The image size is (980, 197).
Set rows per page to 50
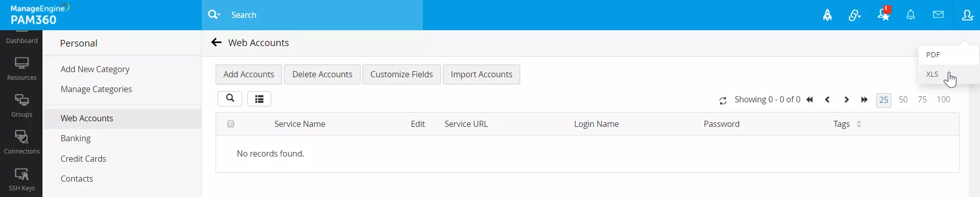click(903, 100)
